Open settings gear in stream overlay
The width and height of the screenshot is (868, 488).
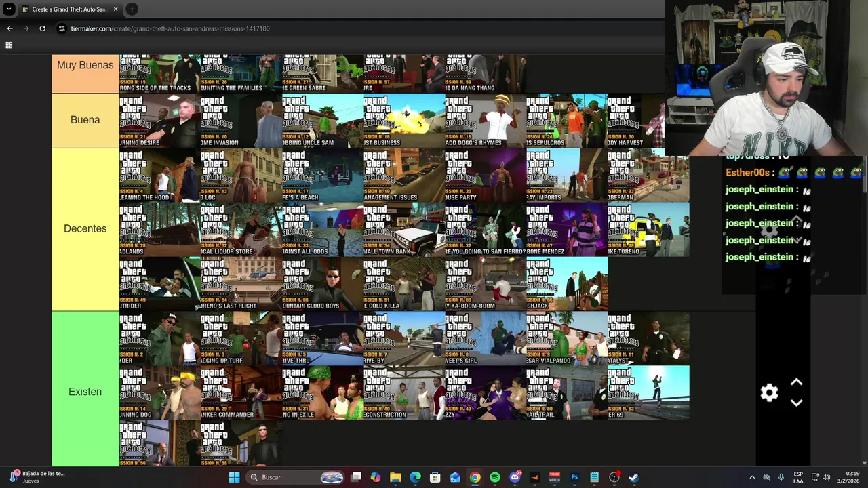tap(769, 393)
